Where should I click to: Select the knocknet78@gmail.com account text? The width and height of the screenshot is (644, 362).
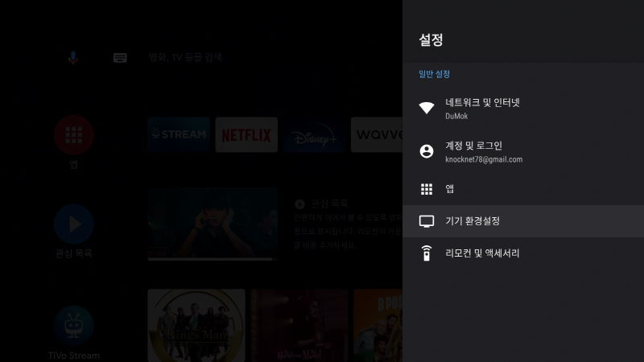pos(484,159)
